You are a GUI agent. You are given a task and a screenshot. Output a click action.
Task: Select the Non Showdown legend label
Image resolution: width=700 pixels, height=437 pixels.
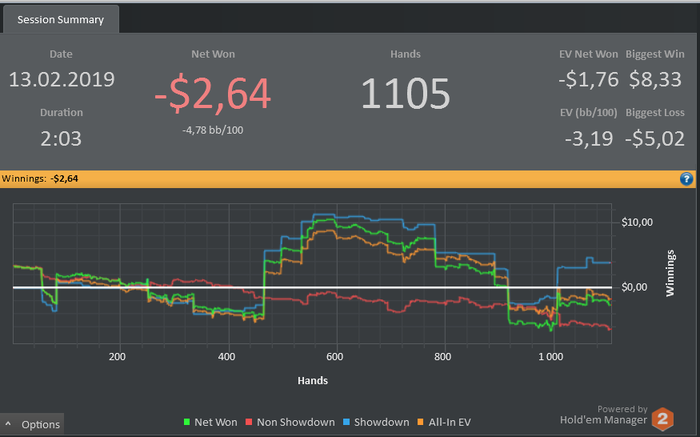tap(296, 422)
